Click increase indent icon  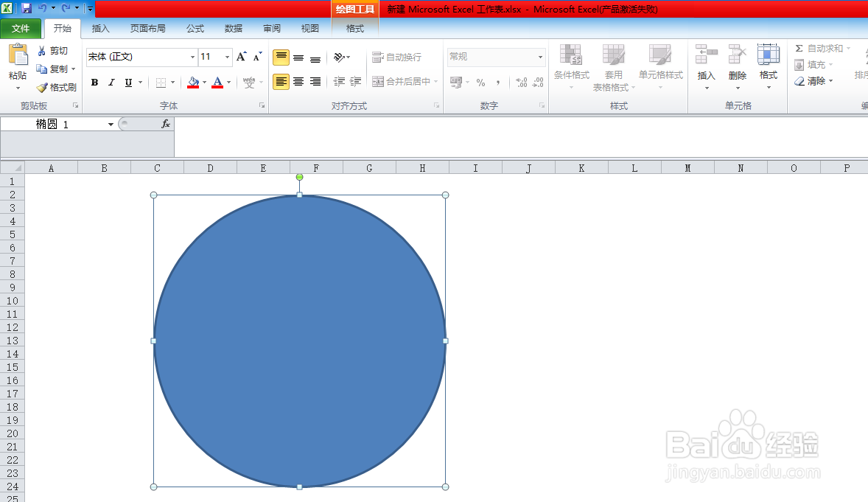355,81
